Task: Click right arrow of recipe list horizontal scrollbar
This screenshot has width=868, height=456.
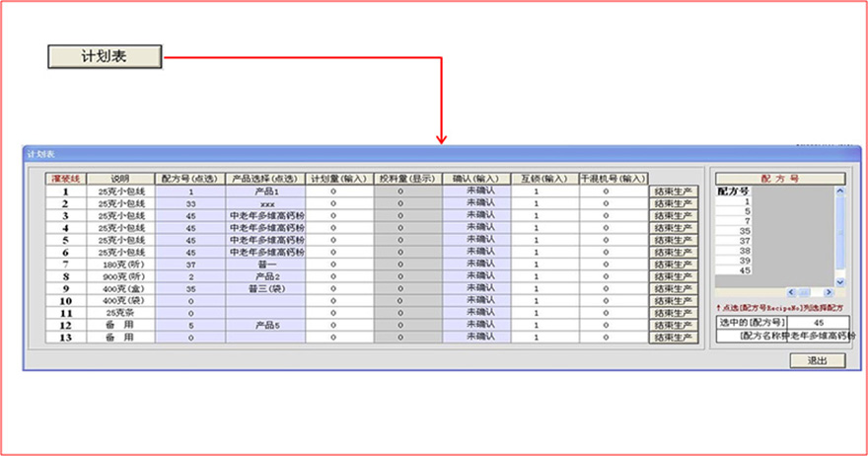Action: (x=830, y=293)
